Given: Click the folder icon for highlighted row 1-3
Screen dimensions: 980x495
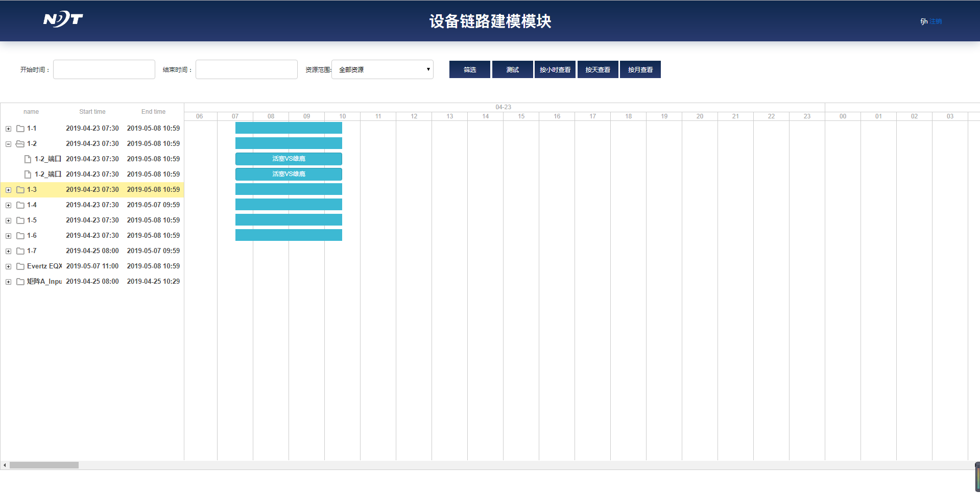Looking at the screenshot, I should [x=20, y=190].
